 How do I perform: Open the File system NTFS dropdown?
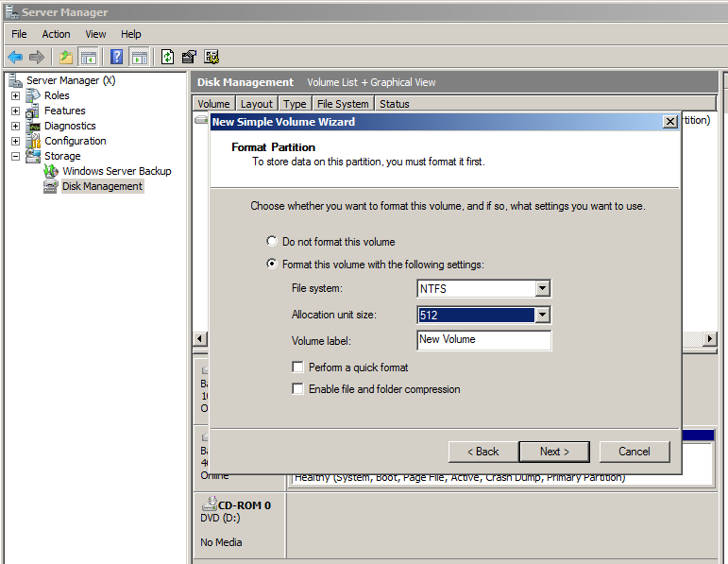542,288
